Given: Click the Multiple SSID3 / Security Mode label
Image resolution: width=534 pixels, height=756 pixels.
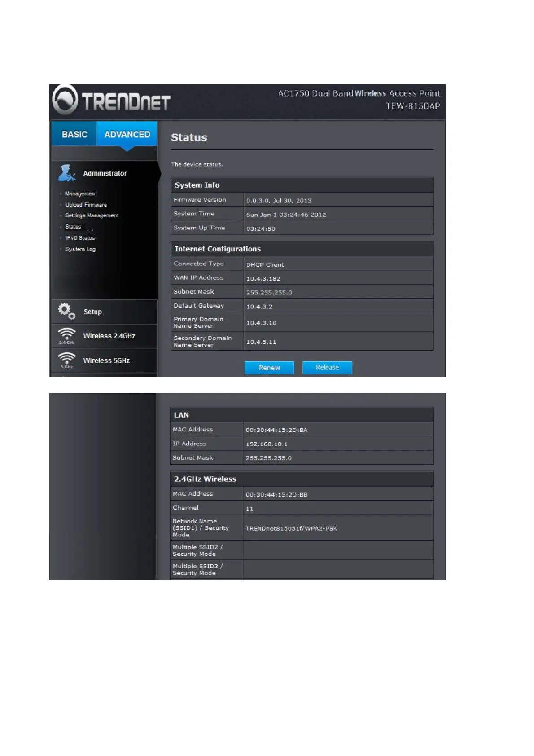Looking at the screenshot, I should 198,569.
